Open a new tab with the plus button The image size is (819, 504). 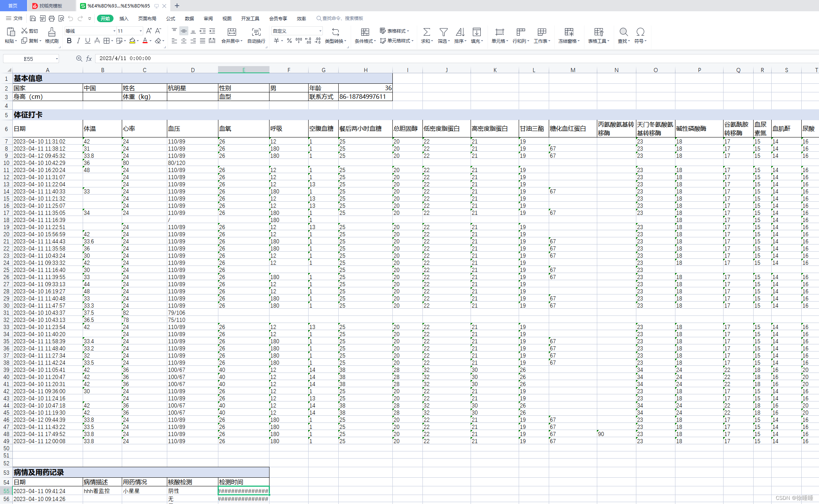point(177,6)
